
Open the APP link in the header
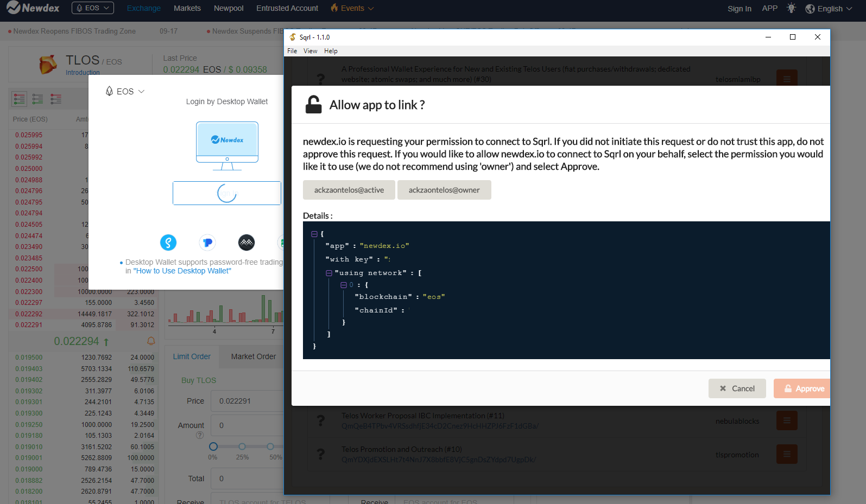coord(770,8)
